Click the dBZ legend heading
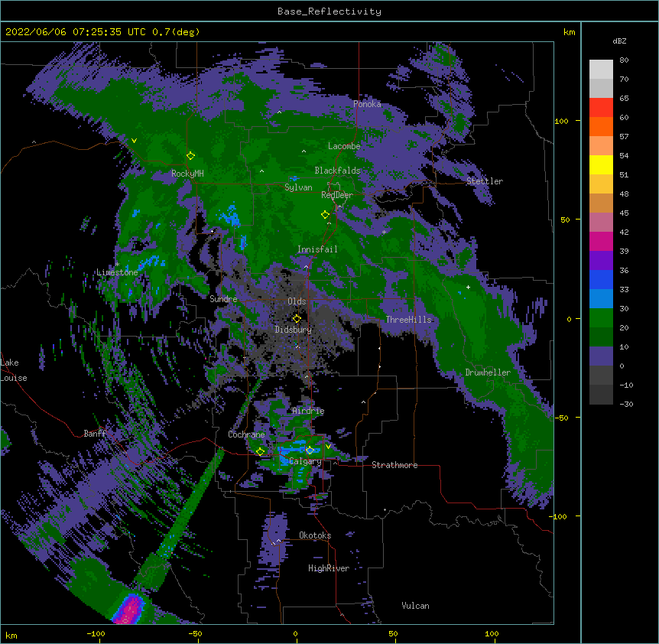 coord(619,41)
